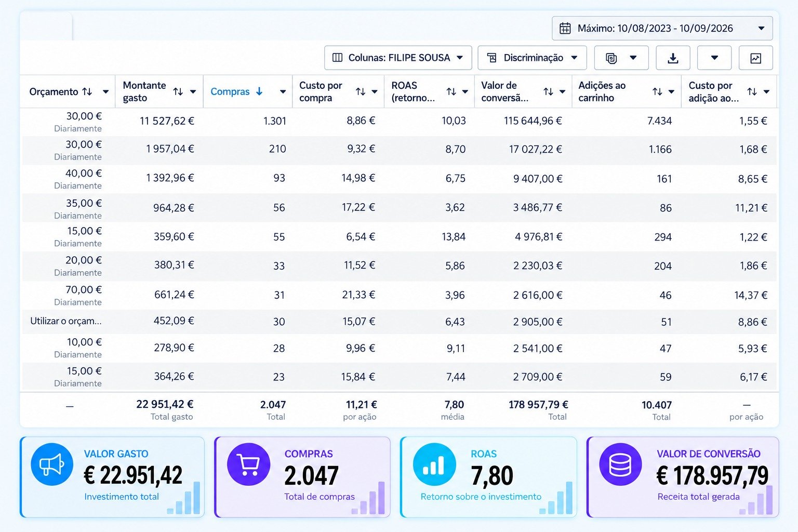Open the chart view icon button
Image resolution: width=798 pixels, height=532 pixels.
(x=755, y=58)
